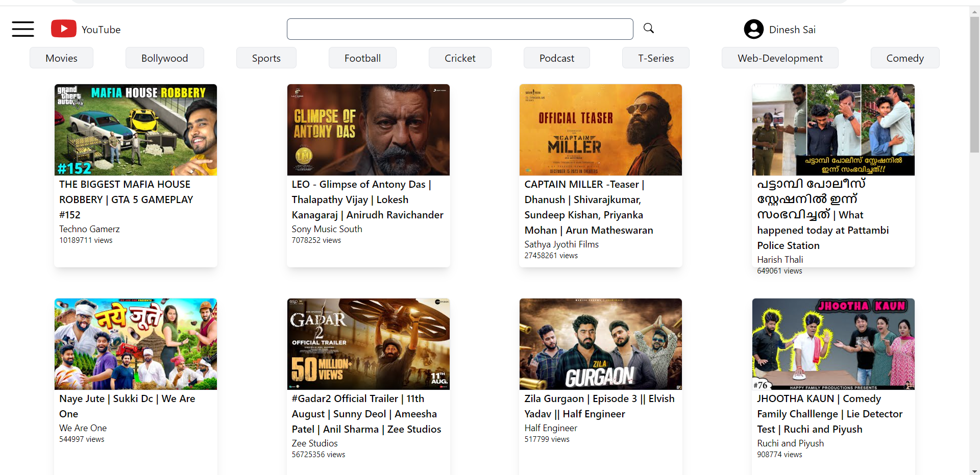Image resolution: width=980 pixels, height=475 pixels.
Task: Open the Pattambi Police Station thumbnail
Action: point(834,130)
